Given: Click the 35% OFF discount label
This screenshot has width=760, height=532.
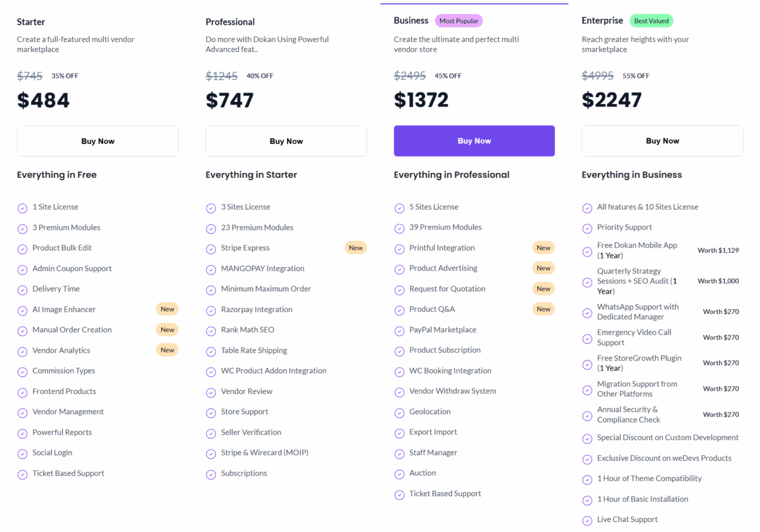Looking at the screenshot, I should click(x=65, y=76).
